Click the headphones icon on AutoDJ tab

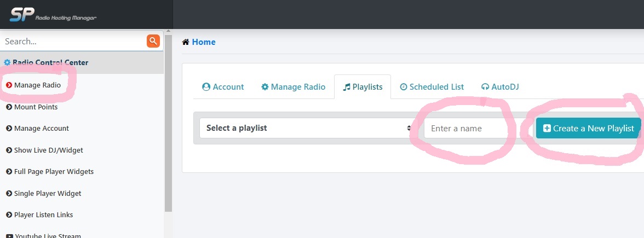click(485, 87)
